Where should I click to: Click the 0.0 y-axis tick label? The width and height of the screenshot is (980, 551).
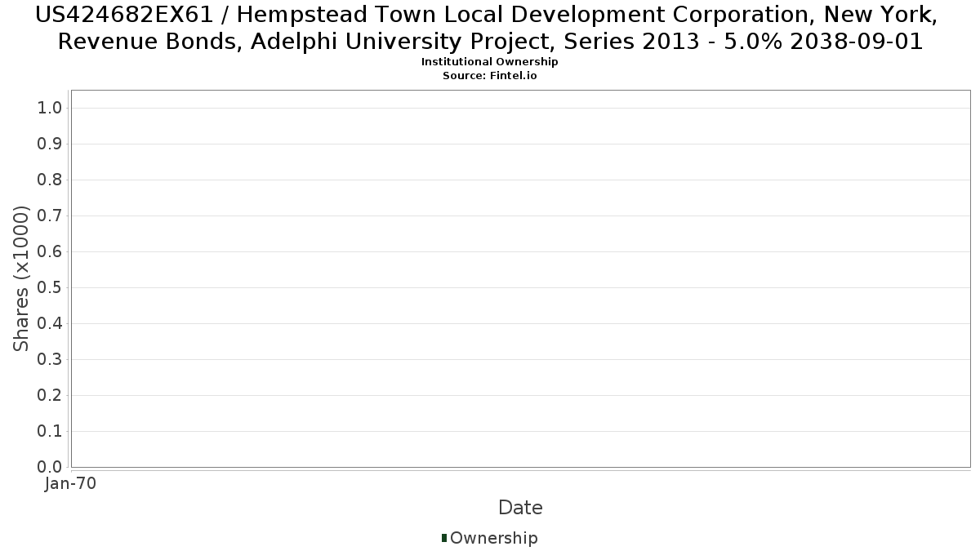coord(51,467)
